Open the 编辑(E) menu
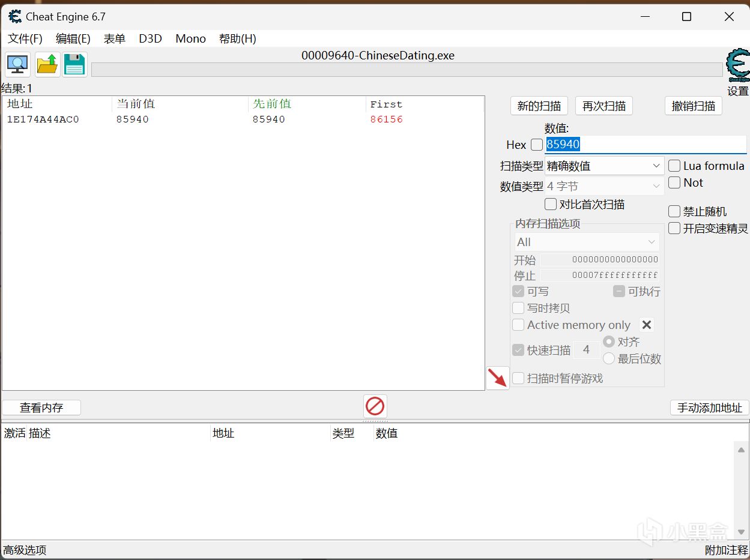Screen dimensions: 750x560 (x=73, y=38)
